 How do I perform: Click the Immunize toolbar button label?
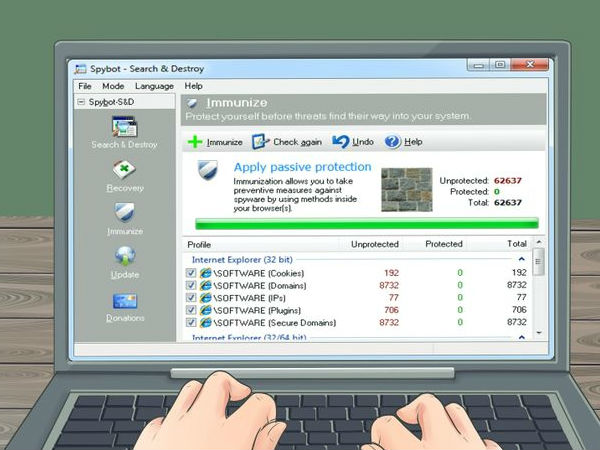(225, 142)
